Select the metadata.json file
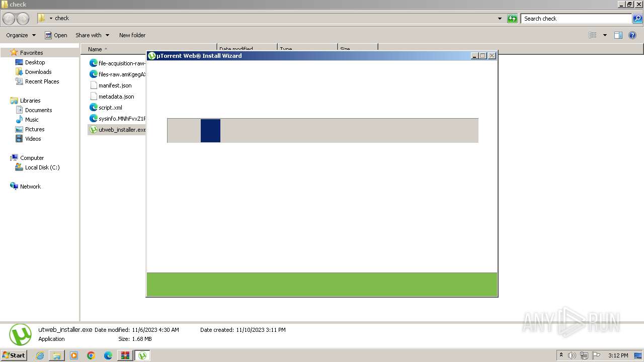644x362 pixels. coord(116,97)
